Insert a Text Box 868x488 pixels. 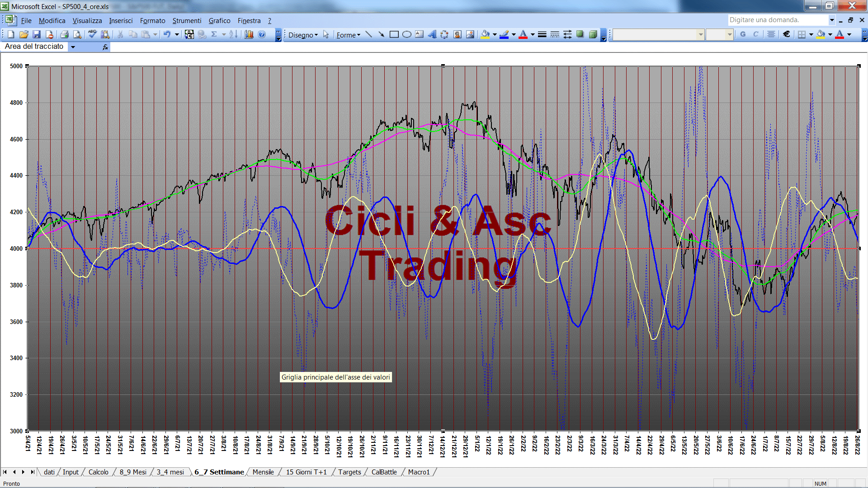point(420,34)
